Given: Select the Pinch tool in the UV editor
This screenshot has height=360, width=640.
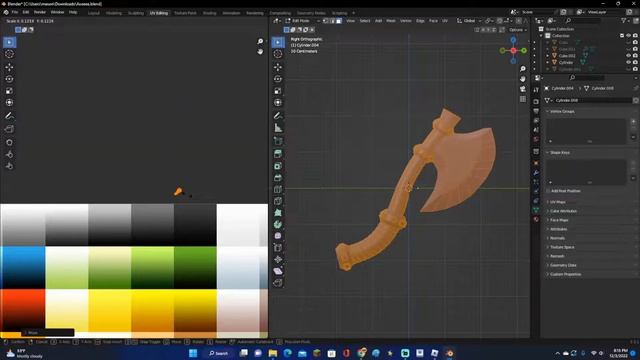Looking at the screenshot, I should 9,166.
